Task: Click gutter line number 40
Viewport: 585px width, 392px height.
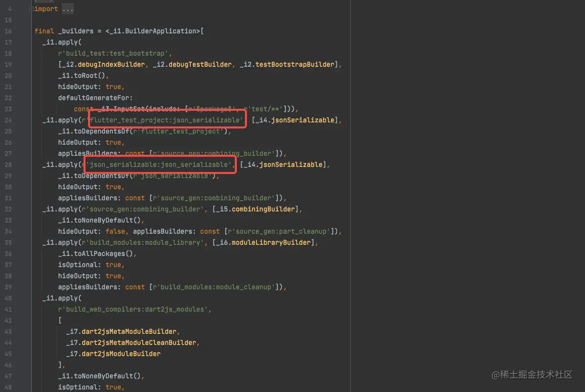Action: click(x=8, y=298)
